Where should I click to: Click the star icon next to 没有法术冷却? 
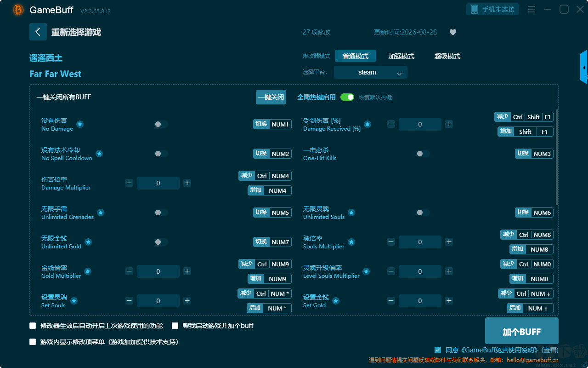click(99, 154)
